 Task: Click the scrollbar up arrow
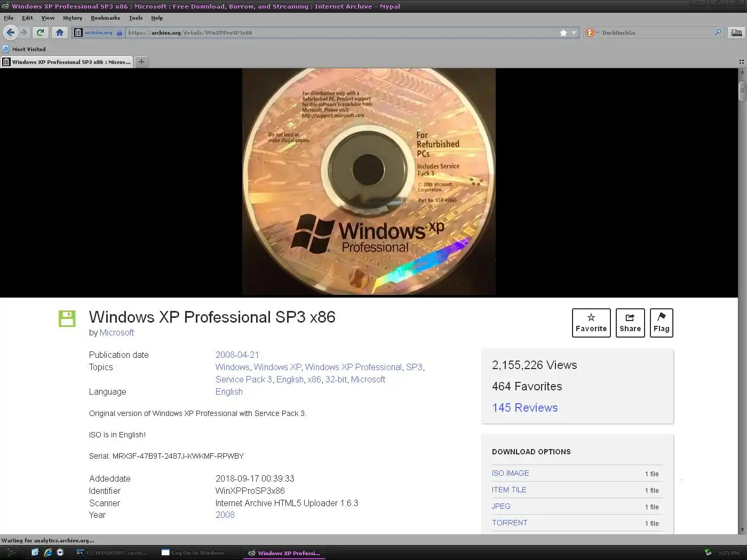point(742,72)
